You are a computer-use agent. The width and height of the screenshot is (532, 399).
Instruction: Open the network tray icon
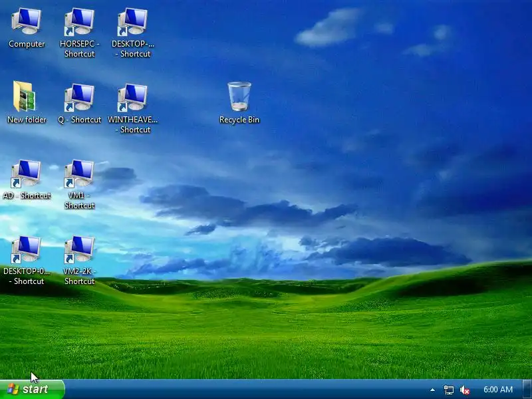(448, 390)
